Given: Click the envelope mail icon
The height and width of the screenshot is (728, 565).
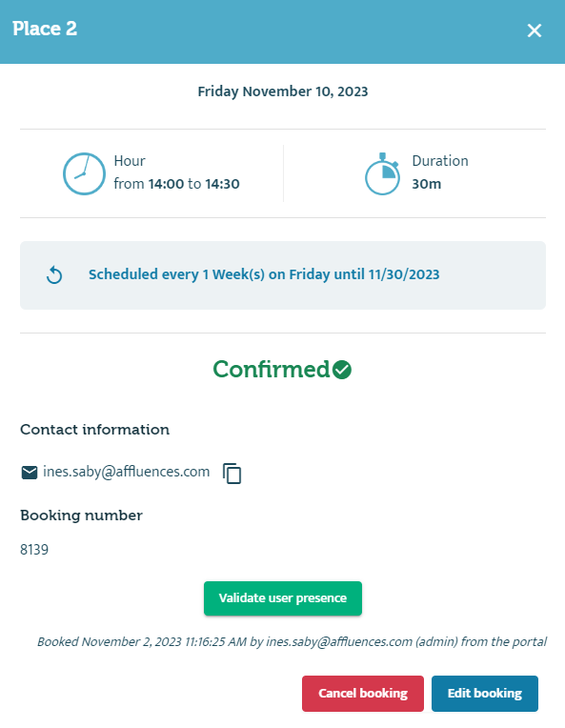Looking at the screenshot, I should tap(30, 473).
